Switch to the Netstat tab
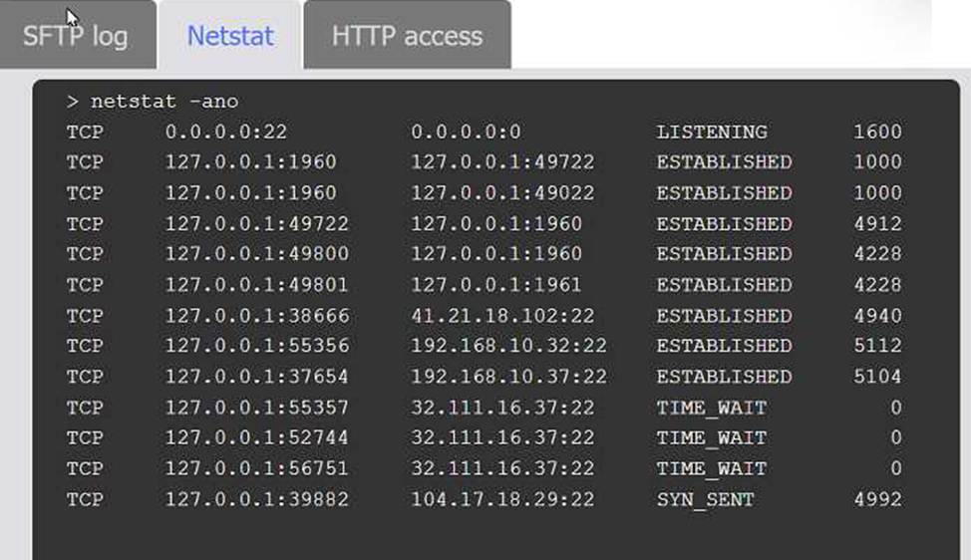Image resolution: width=971 pixels, height=560 pixels. [230, 37]
